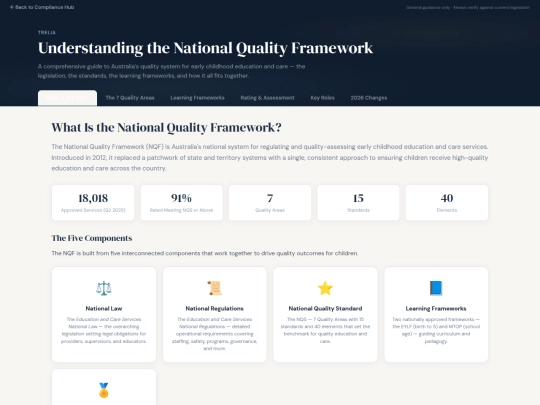Open the What Is the NQF tab
This screenshot has height=405, width=540.
[x=68, y=98]
